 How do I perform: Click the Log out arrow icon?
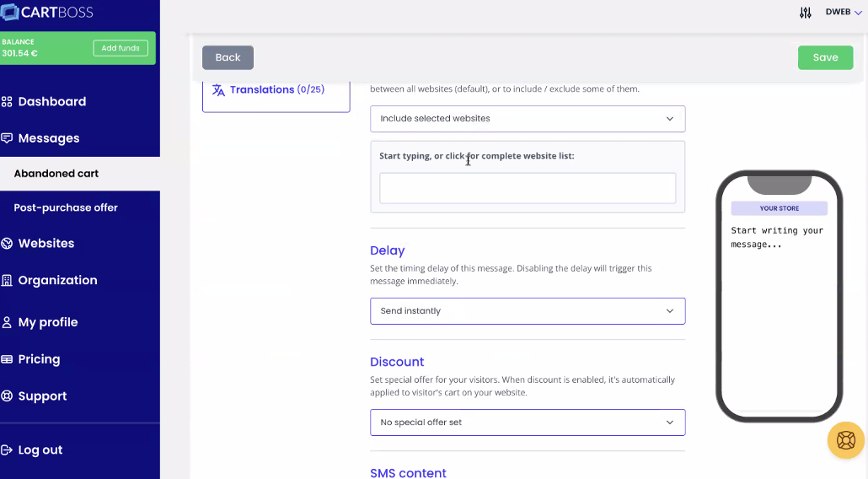pos(7,450)
